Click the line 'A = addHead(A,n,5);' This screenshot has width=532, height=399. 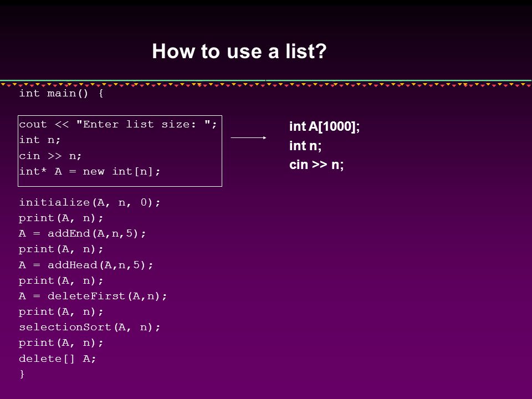pyautogui.click(x=86, y=265)
